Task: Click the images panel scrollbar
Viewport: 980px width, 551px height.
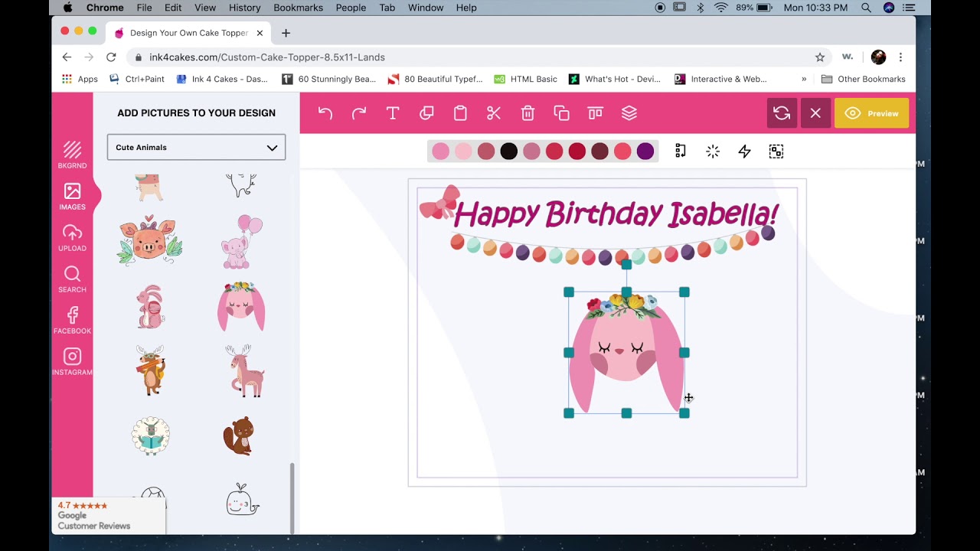Action: (x=292, y=497)
